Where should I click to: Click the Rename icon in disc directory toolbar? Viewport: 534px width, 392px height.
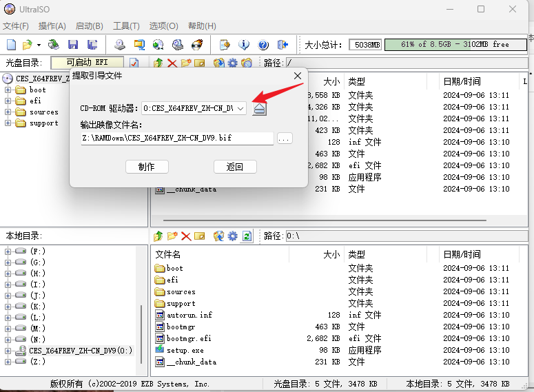[x=200, y=63]
